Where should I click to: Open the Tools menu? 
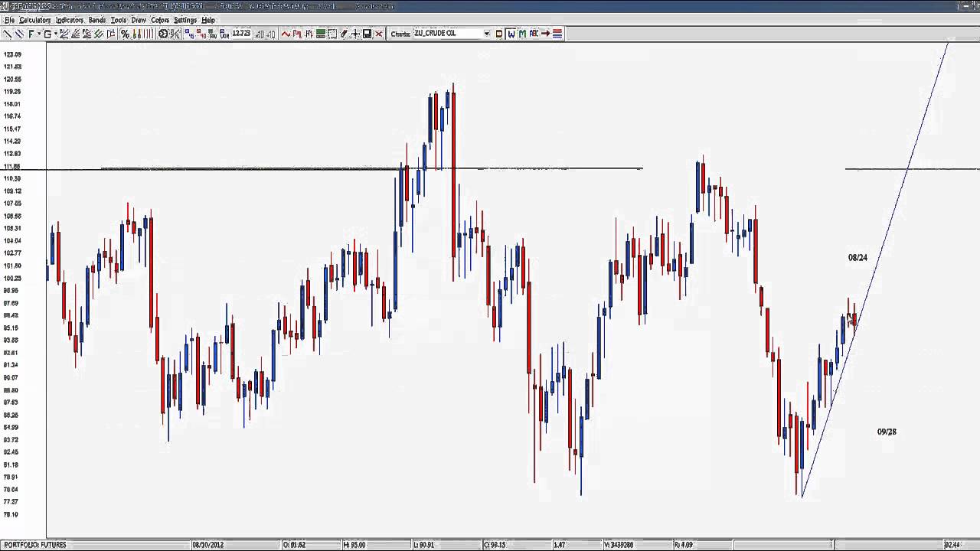click(119, 20)
